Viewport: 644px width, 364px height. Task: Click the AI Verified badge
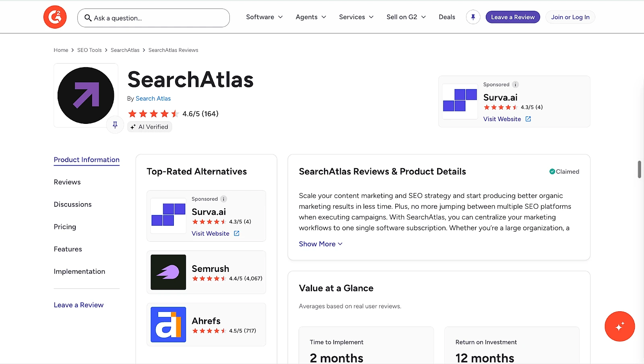[150, 127]
